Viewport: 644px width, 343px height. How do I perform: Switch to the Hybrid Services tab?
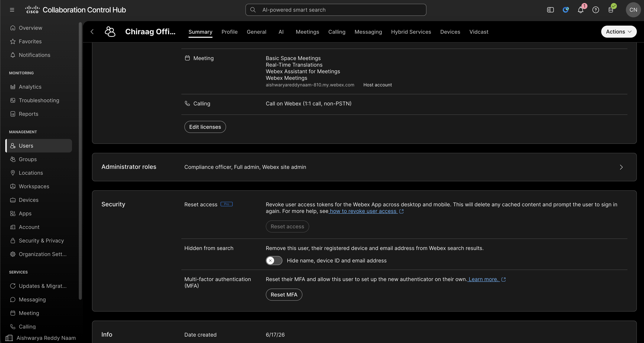pos(411,32)
